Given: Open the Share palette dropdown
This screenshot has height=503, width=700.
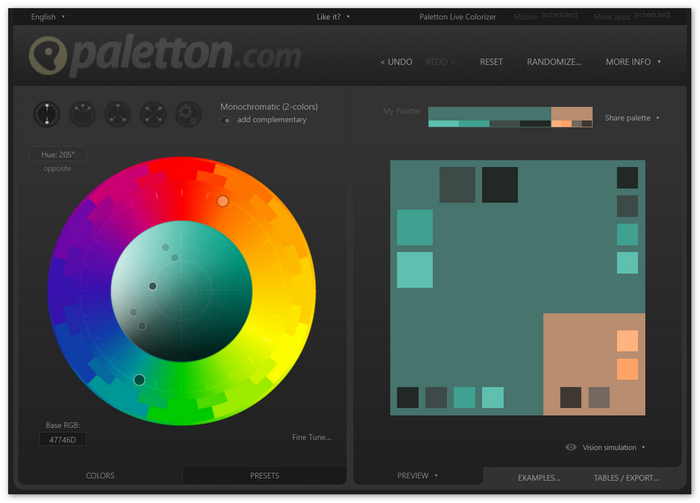Looking at the screenshot, I should pos(632,118).
